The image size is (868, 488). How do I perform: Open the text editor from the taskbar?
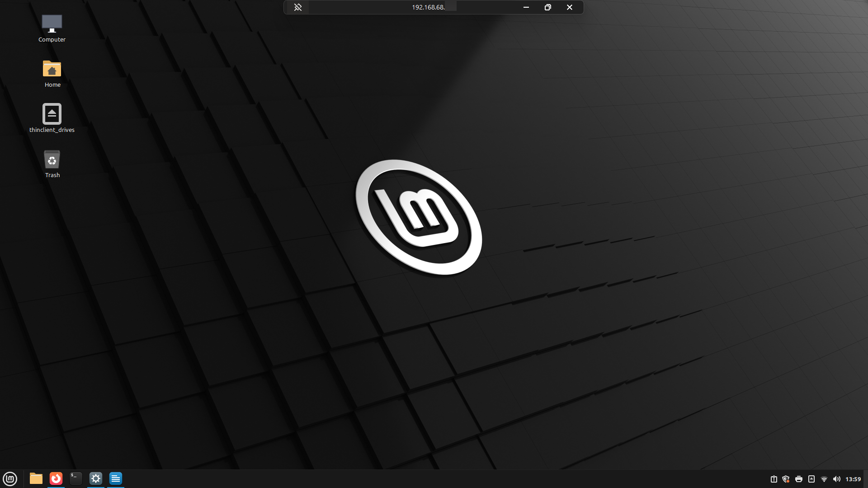tap(116, 479)
